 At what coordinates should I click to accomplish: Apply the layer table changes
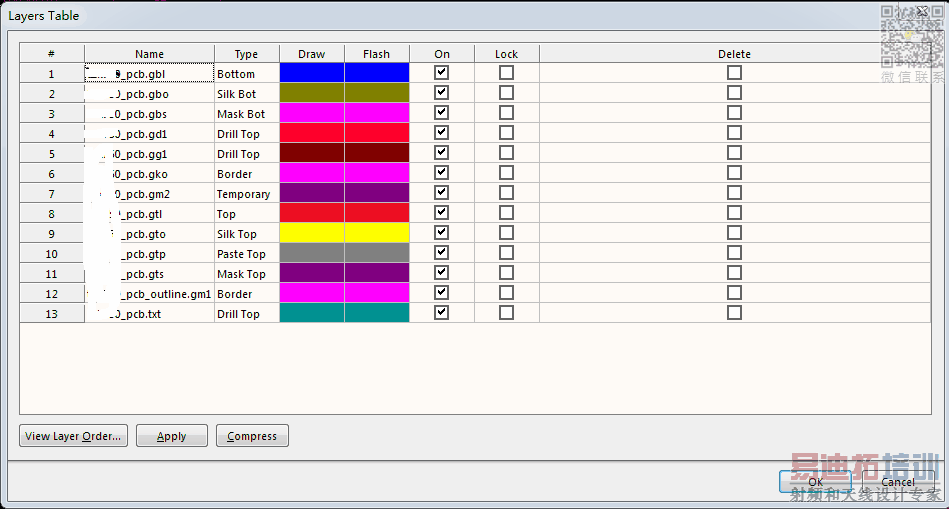[172, 436]
